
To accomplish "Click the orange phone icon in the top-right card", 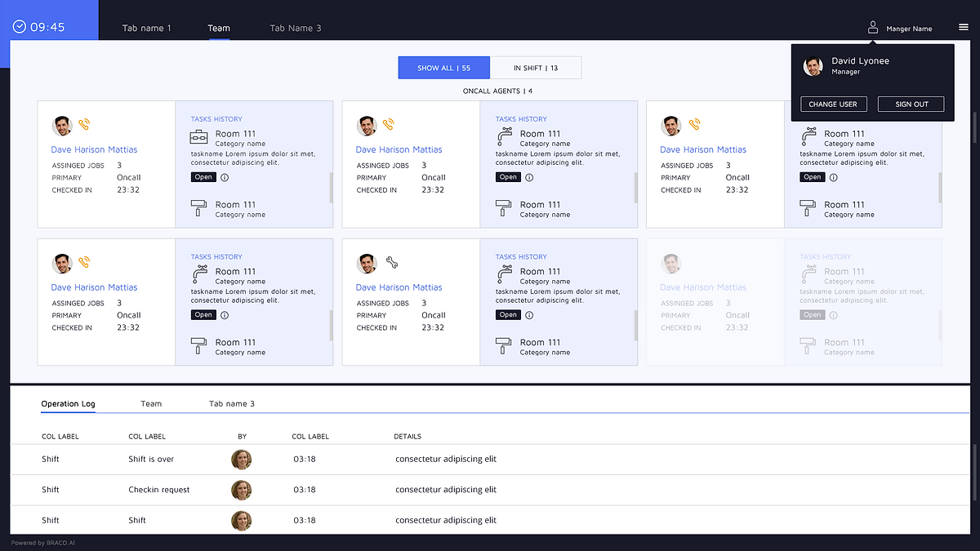I will 694,125.
